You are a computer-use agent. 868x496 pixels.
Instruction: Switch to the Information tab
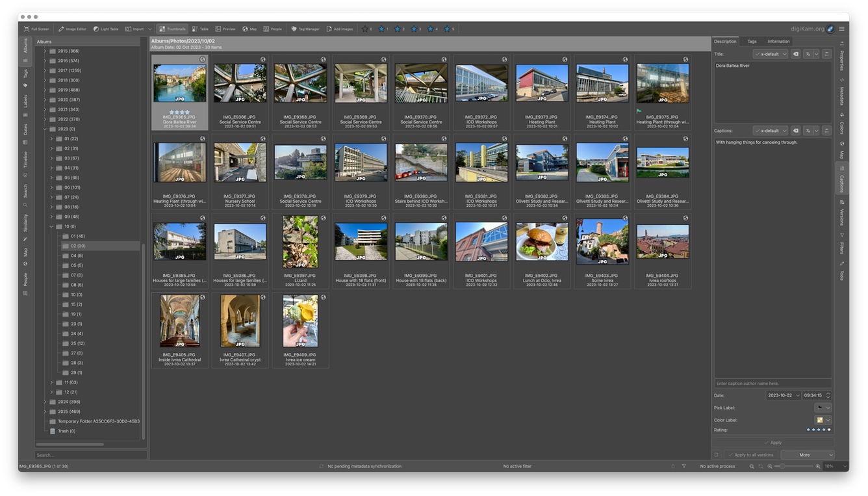click(778, 42)
